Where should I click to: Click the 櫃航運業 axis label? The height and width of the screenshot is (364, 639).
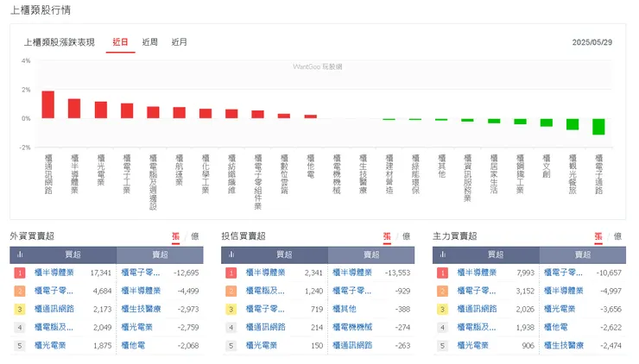click(180, 170)
